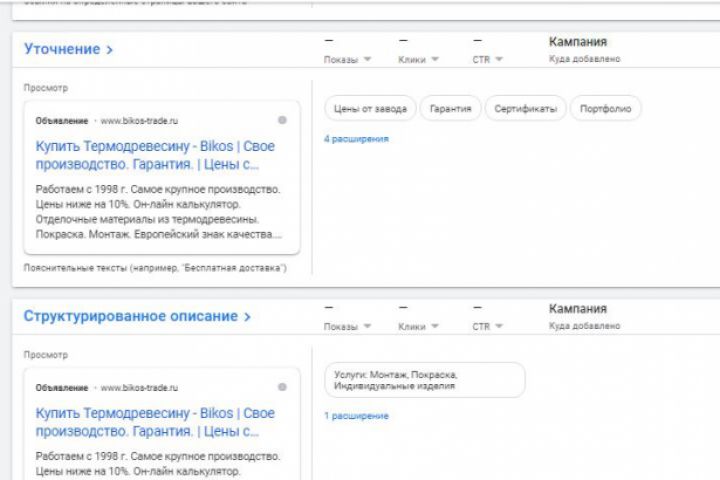The image size is (720, 480).
Task: Open the 1 расширение link
Action: pos(356,416)
